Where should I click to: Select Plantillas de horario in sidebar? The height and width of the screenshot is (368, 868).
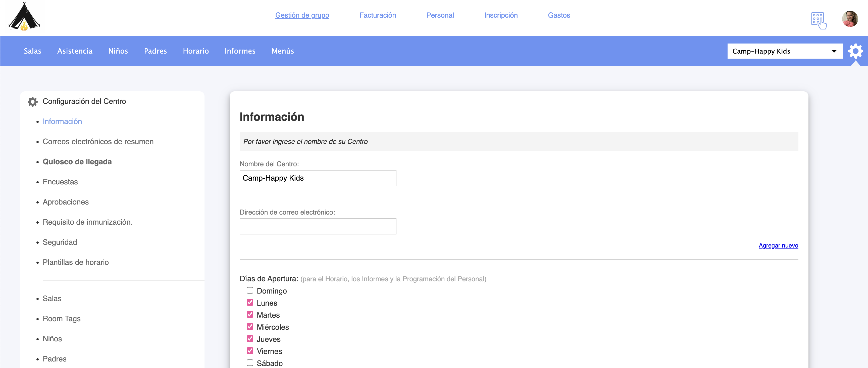(75, 262)
